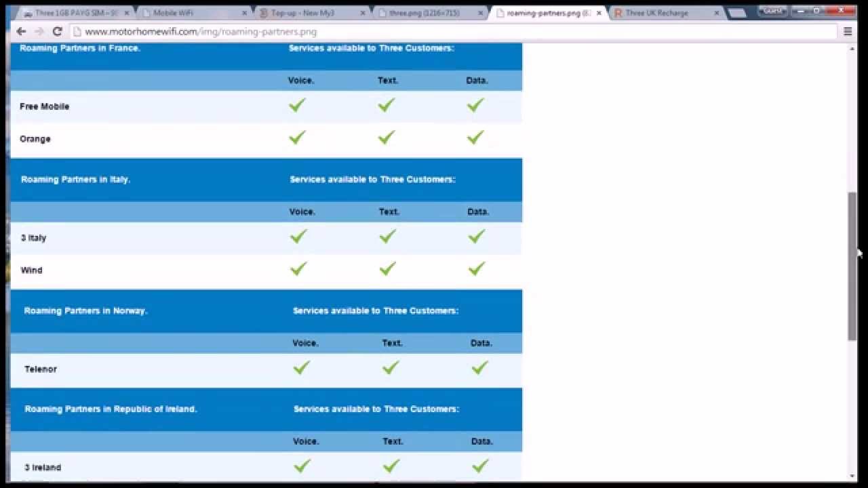The width and height of the screenshot is (868, 488).
Task: Click the 'Free Mobile' row label
Action: pyautogui.click(x=44, y=106)
